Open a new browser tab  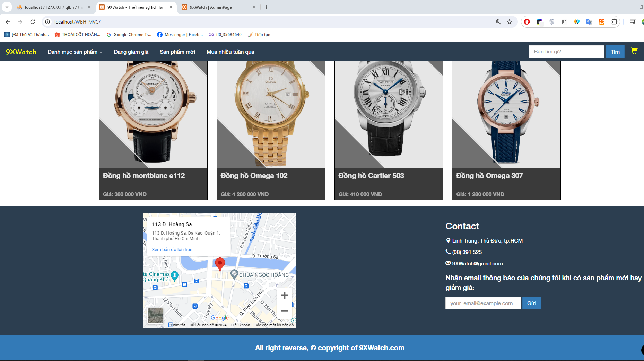(x=266, y=7)
